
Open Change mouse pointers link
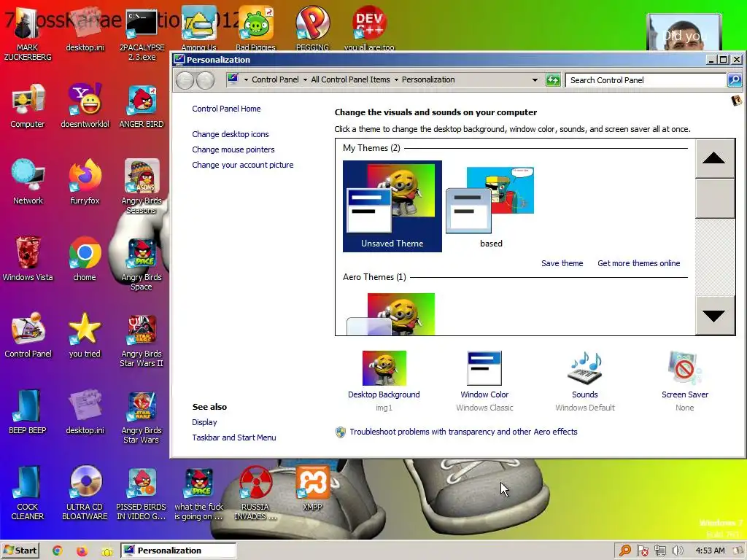[x=233, y=149]
